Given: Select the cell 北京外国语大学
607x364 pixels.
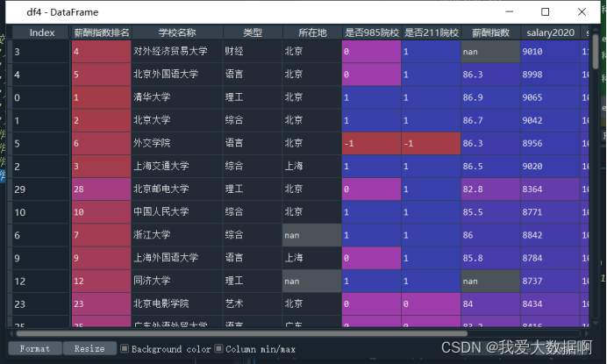Looking at the screenshot, I should (x=177, y=75).
